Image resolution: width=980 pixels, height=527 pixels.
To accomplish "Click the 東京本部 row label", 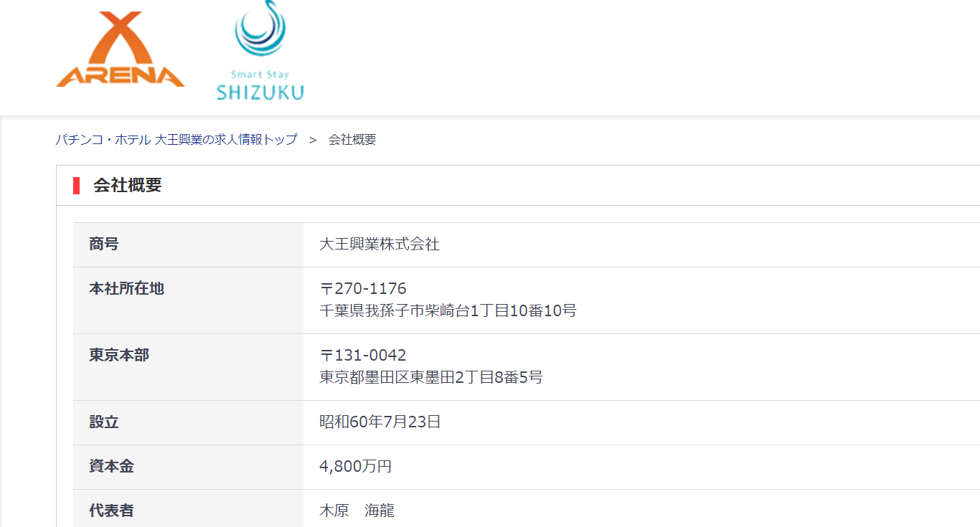I will point(119,356).
